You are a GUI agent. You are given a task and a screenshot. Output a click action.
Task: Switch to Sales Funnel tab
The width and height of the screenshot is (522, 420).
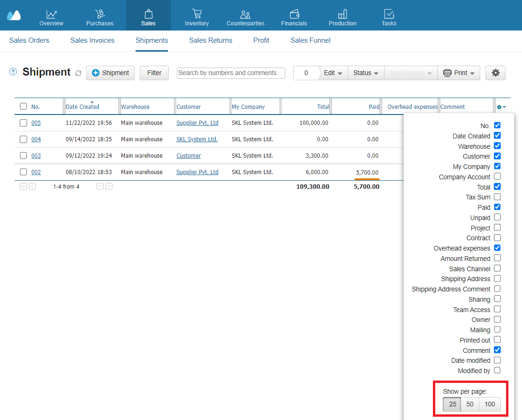(x=310, y=40)
